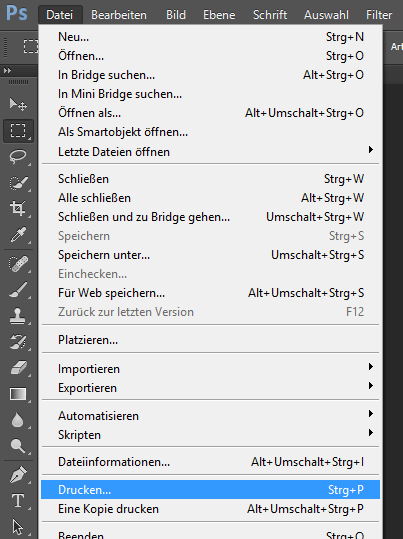The image size is (403, 539).
Task: Choose Schließen menu entry
Action: point(210,179)
